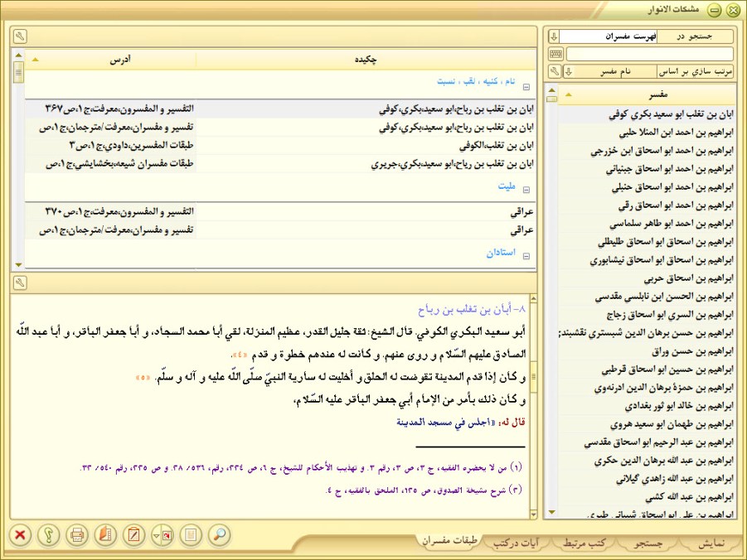Click the red arrow export icon
747x560 pixels.
click(x=167, y=536)
